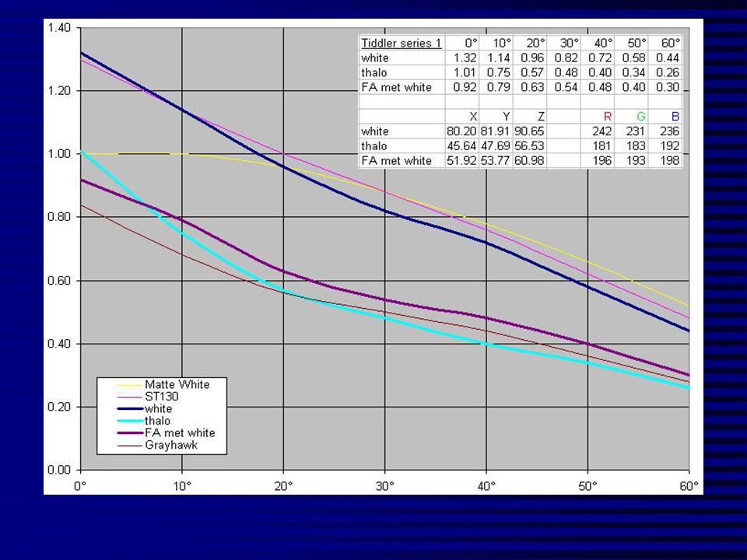747x560 pixels.
Task: Click the X column header in table
Action: 472,116
